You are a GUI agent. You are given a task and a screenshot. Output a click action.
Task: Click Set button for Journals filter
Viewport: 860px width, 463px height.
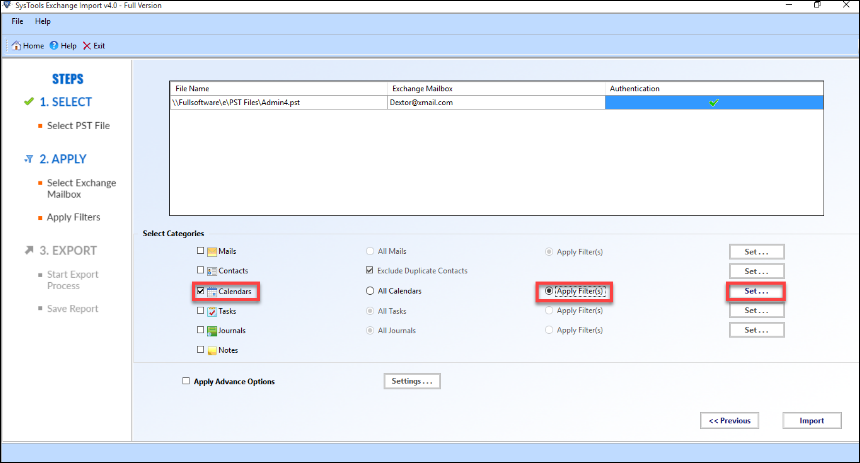[756, 330]
